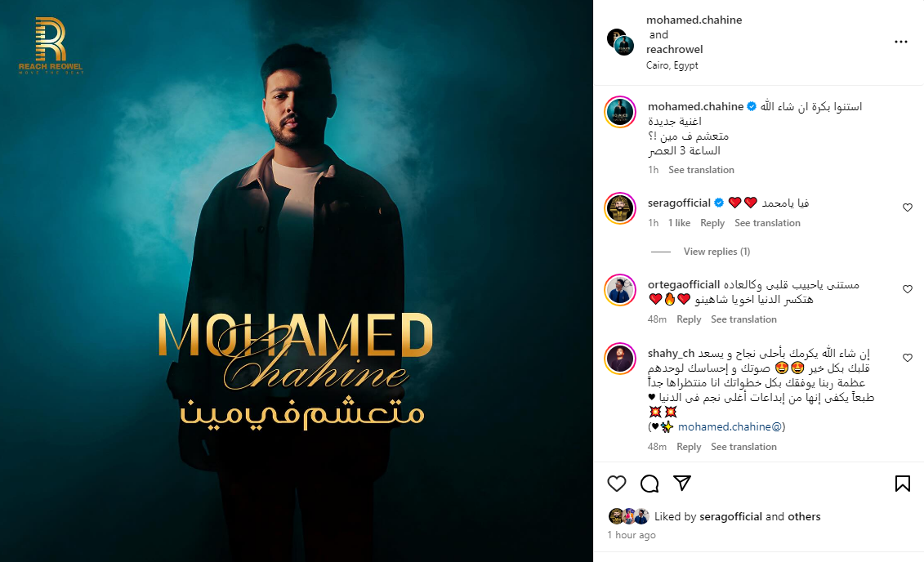Like the post with the heart icon
Viewport: 924px width, 562px height.
[616, 484]
